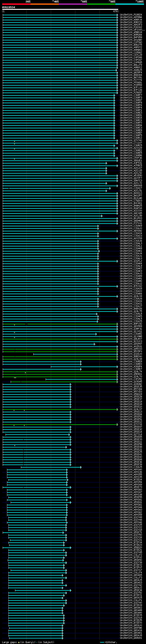Viewport: 146px width, 644px height.
Task: Select the UniRef100_Q49TW6 label
Action: click(x=131, y=628)
